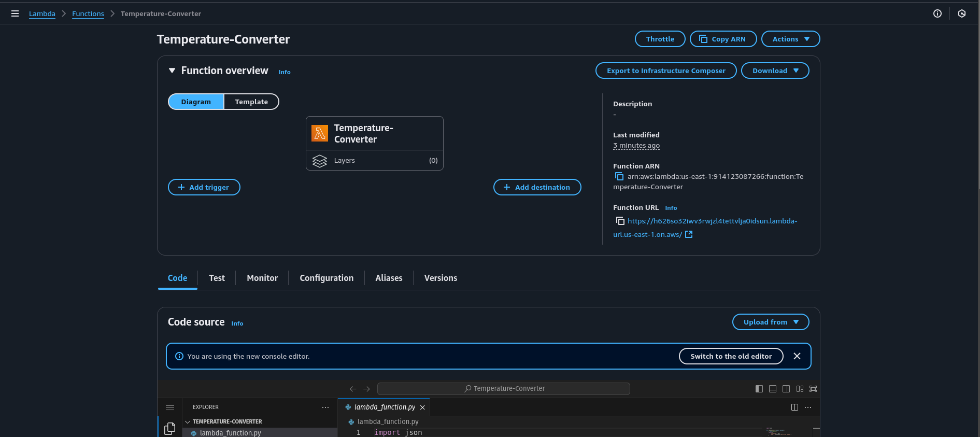Open the AWS console hamburger navigation menu
980x437 pixels.
15,13
